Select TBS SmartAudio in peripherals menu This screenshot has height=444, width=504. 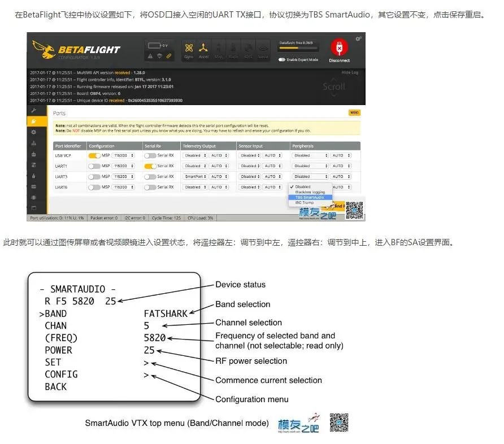[x=310, y=198]
